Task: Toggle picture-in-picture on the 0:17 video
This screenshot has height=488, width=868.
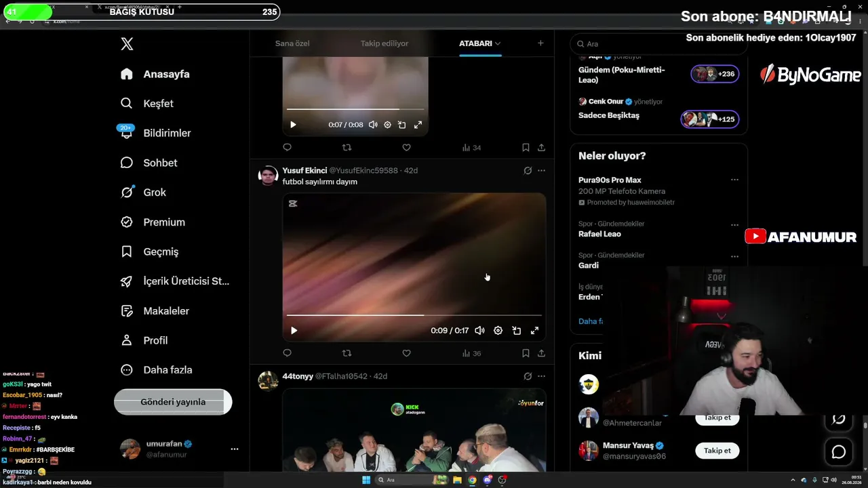Action: click(x=516, y=331)
